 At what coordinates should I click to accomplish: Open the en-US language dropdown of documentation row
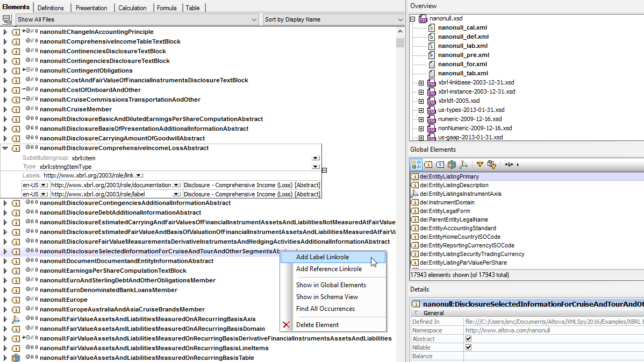tap(44, 185)
